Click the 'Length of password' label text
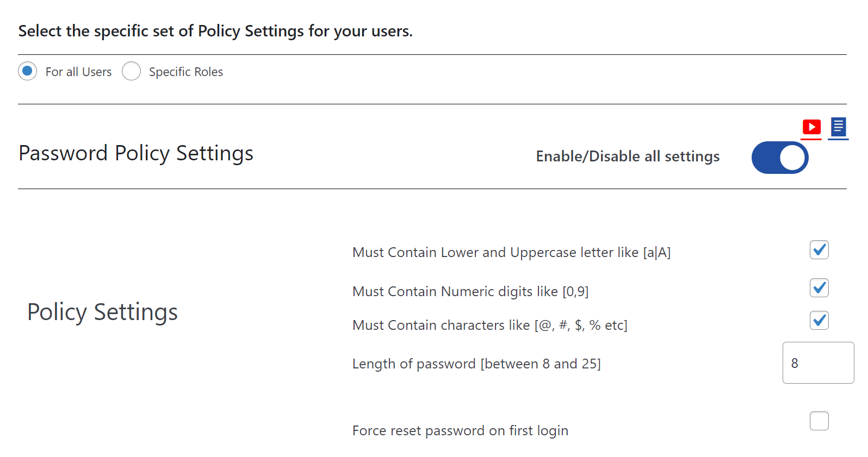This screenshot has height=457, width=868. 476,364
